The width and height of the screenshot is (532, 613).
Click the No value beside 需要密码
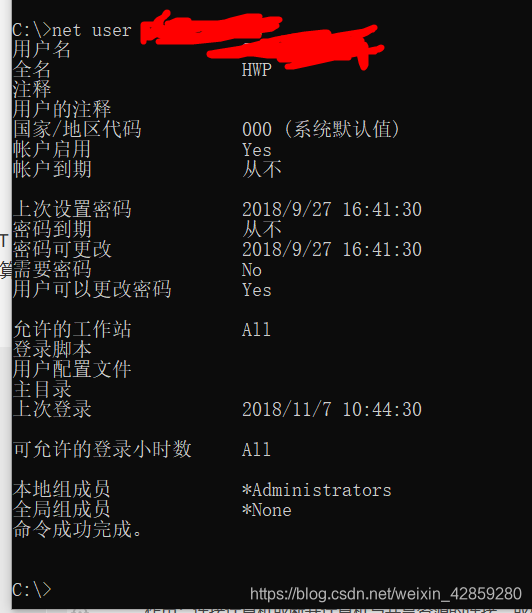(x=252, y=270)
